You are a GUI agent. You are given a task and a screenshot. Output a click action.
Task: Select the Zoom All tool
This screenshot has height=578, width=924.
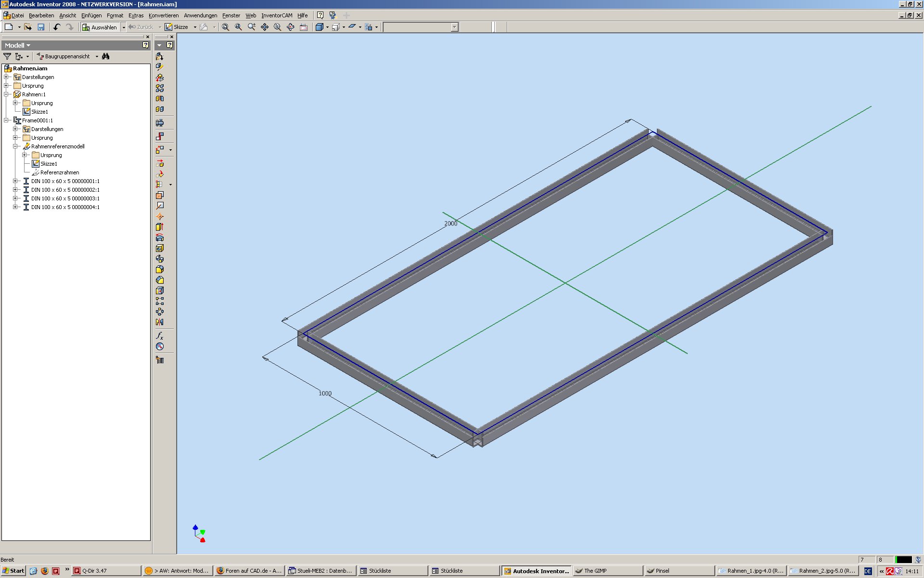[x=225, y=27]
